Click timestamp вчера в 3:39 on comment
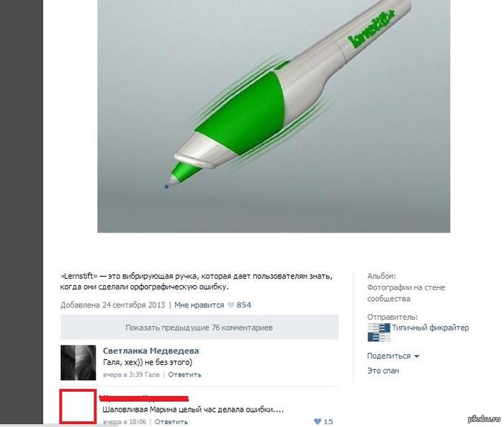 (131, 374)
